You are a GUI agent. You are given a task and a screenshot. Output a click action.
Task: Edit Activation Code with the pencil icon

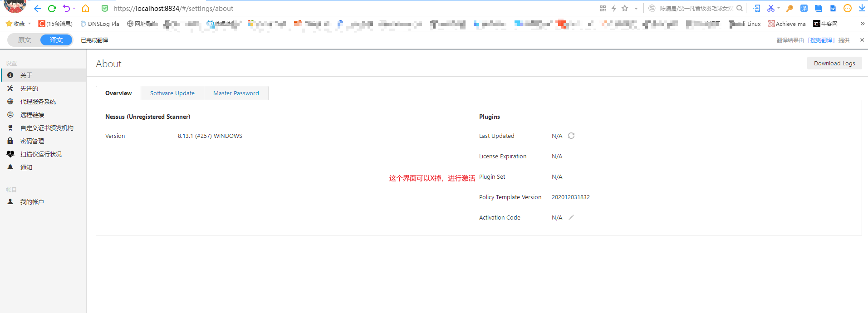coord(571,217)
